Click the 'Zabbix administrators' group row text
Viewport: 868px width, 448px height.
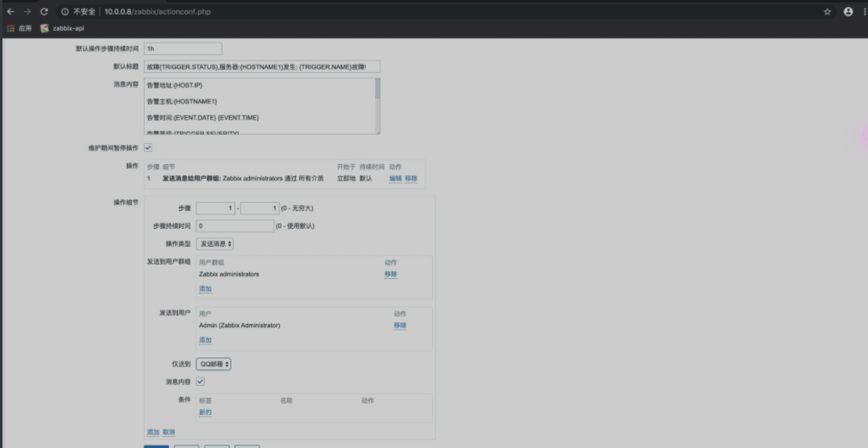click(x=229, y=274)
